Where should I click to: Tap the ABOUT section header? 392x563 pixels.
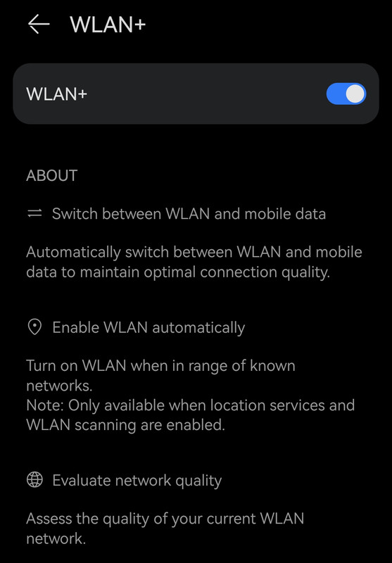click(51, 175)
